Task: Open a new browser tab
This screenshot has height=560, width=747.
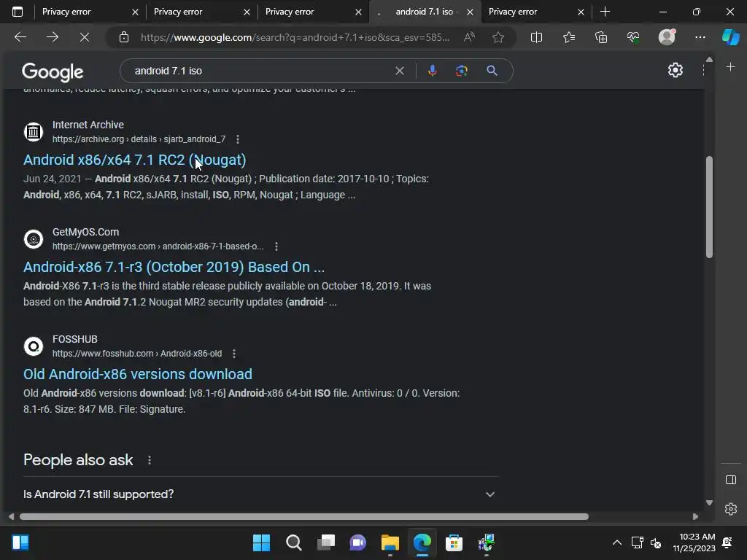Action: 605,12
